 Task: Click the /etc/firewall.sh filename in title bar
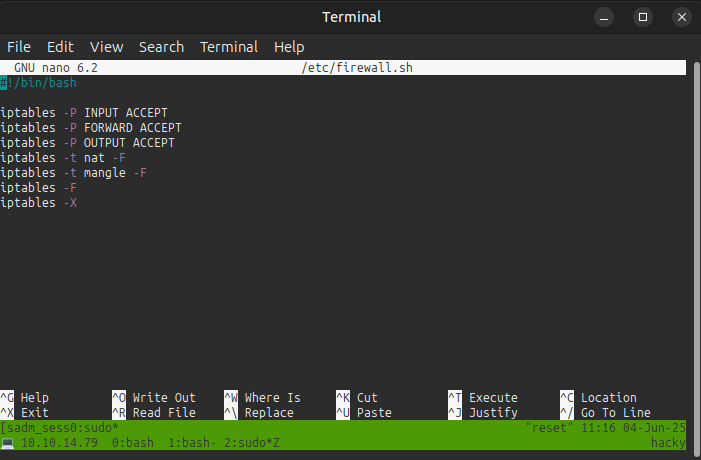pos(356,68)
